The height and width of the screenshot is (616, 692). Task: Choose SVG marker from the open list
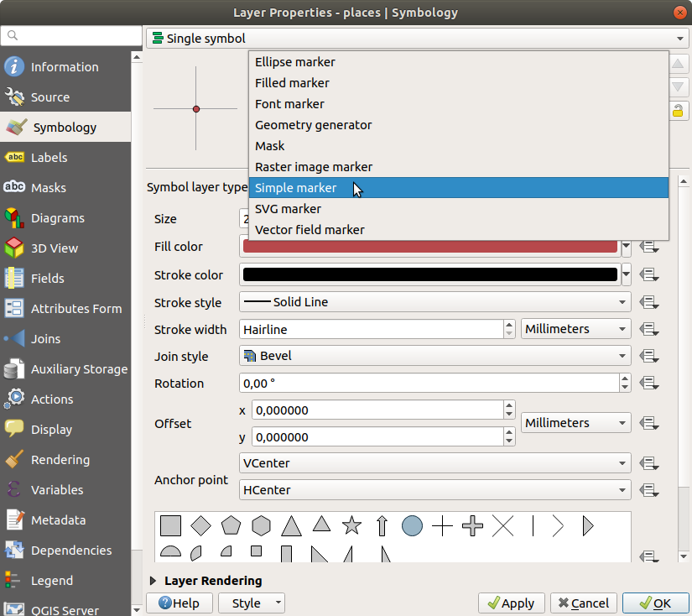pos(288,208)
